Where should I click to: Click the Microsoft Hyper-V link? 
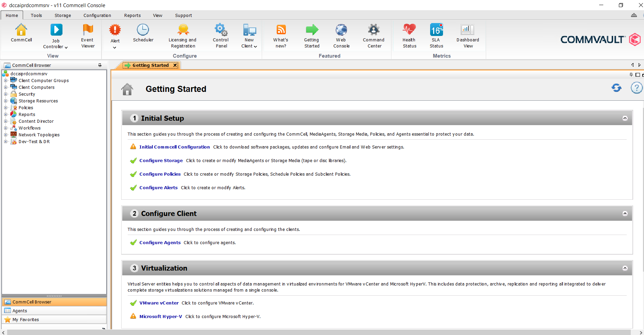coord(161,316)
